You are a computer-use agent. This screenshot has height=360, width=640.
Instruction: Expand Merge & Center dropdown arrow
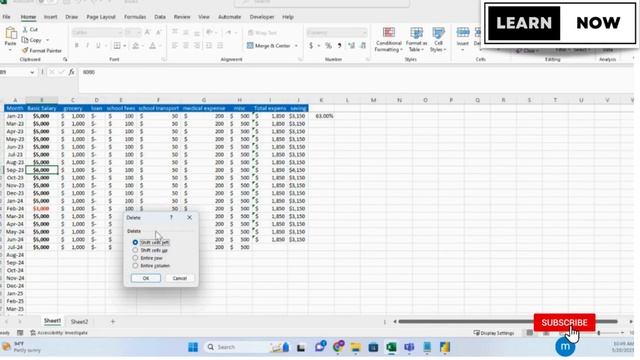[x=296, y=46]
